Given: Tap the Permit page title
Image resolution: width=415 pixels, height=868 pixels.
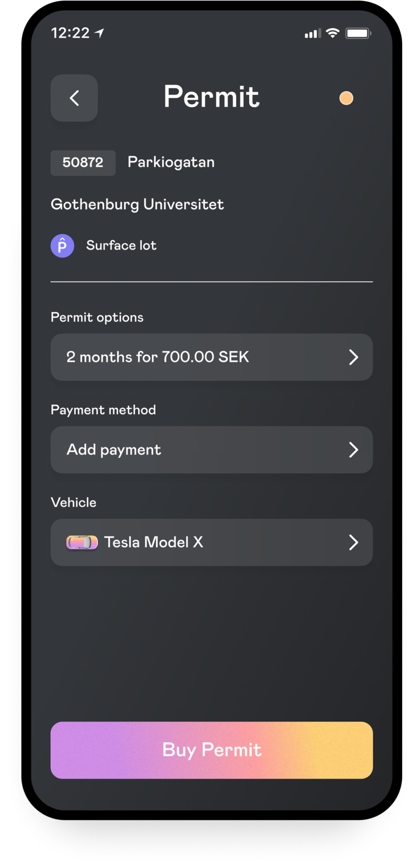Looking at the screenshot, I should [x=211, y=97].
